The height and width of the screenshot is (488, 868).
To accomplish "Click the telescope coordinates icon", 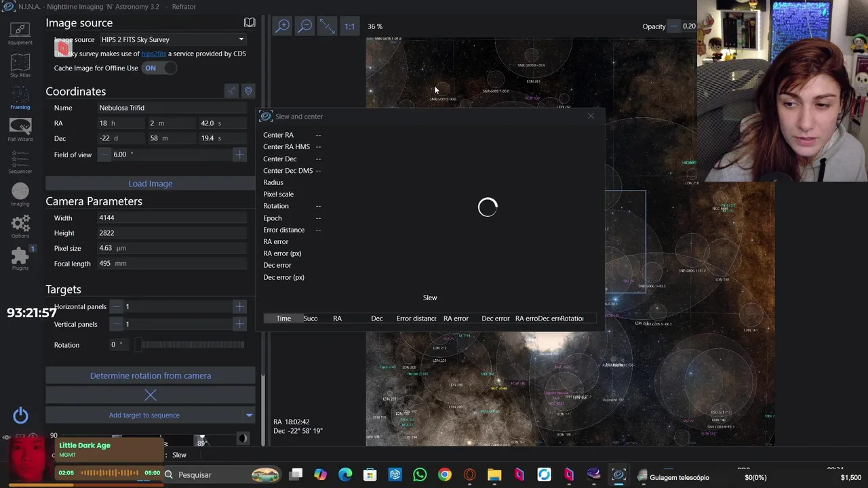I will click(231, 91).
